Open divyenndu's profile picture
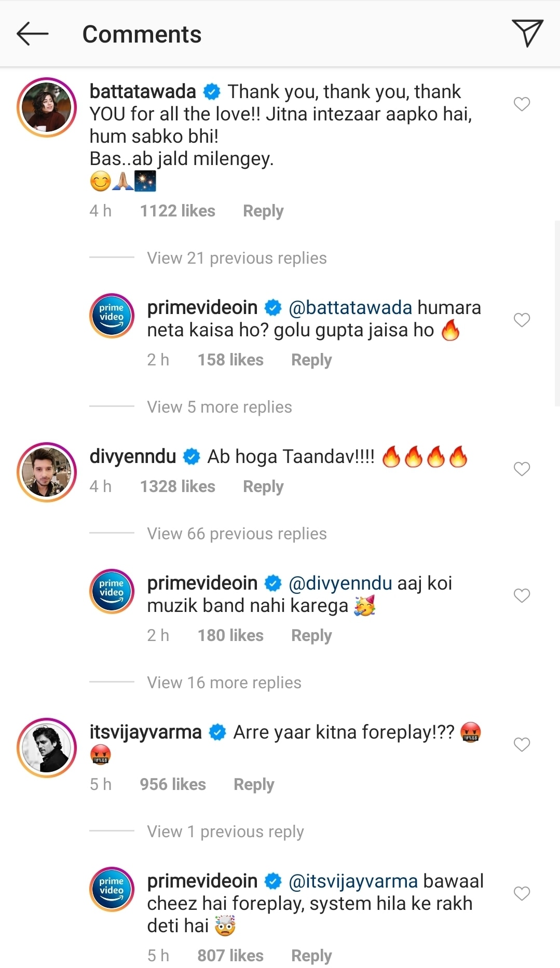560x968 pixels. pyautogui.click(x=47, y=472)
